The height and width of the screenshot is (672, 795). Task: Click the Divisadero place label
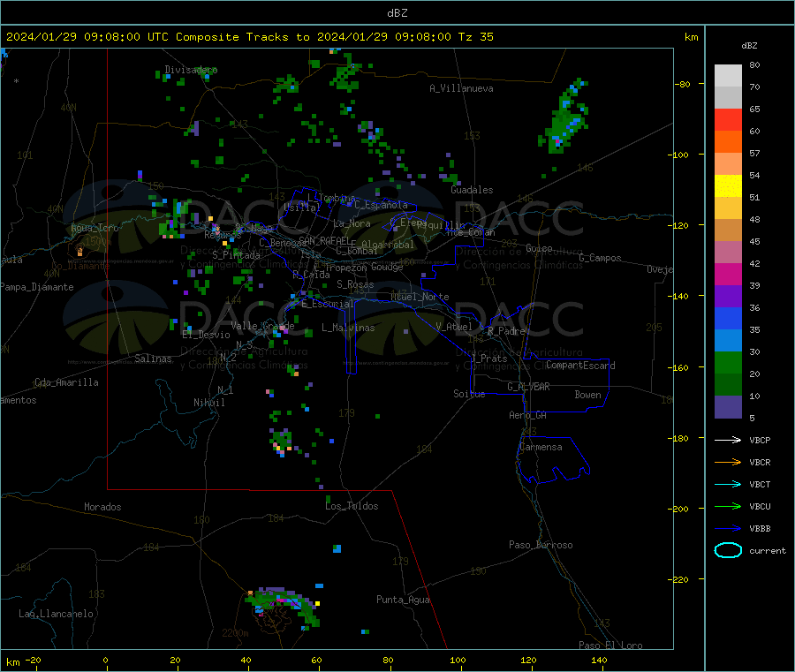tap(191, 70)
